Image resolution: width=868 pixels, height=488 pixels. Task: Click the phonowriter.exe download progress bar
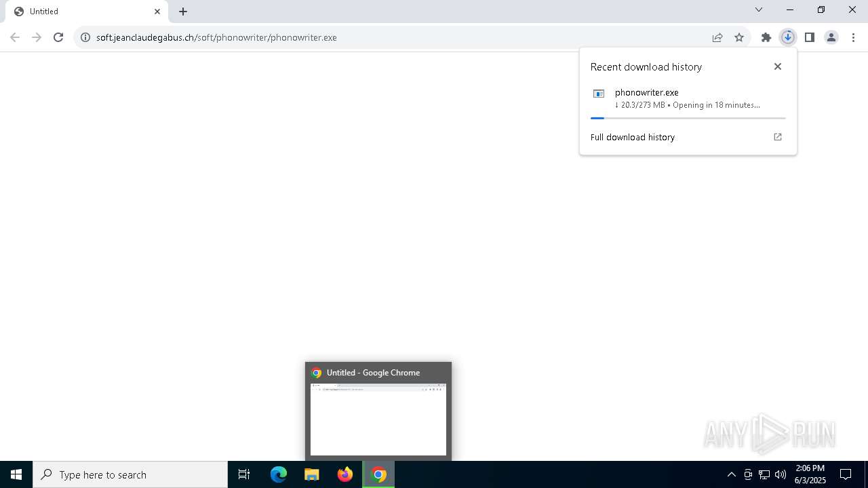[688, 118]
